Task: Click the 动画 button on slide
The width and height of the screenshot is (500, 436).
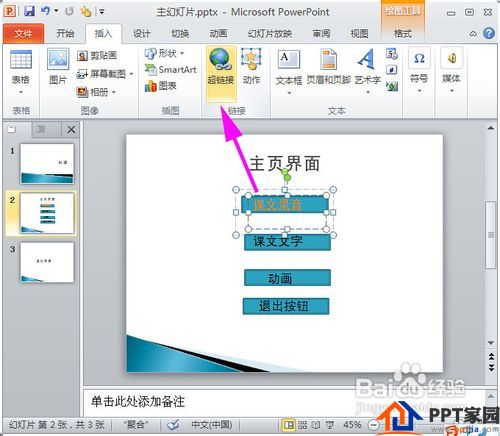Action: tap(287, 278)
